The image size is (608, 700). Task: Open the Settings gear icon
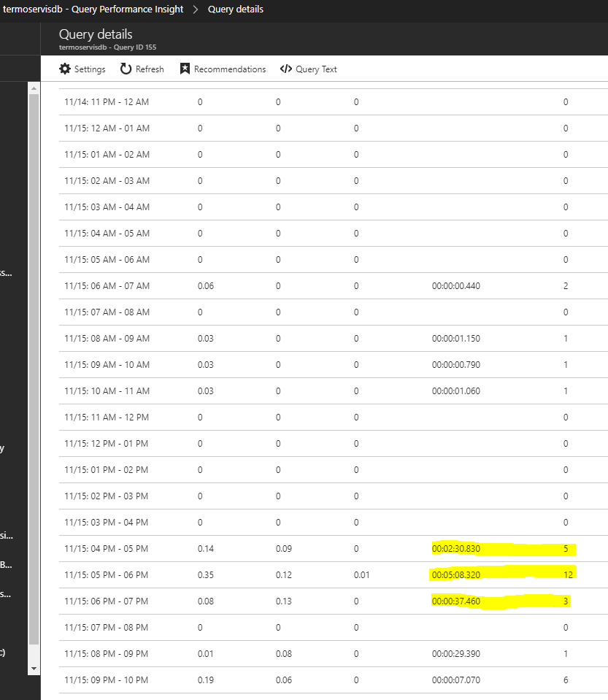[63, 69]
